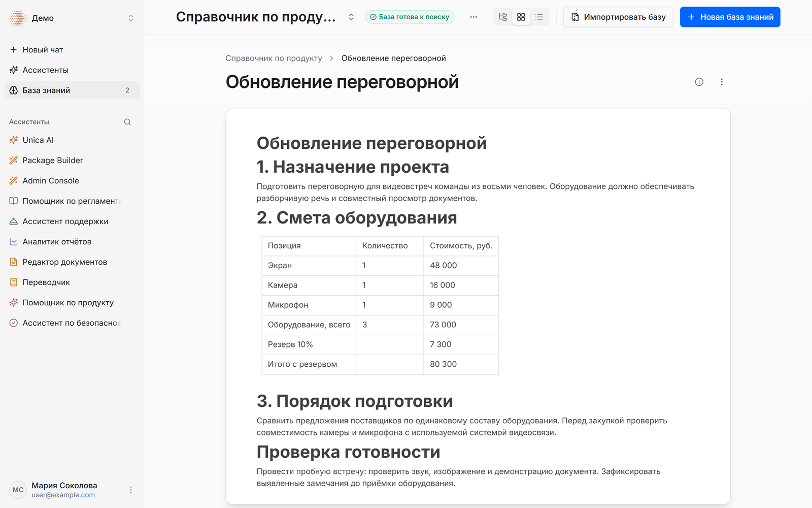
Task: Open Аналитик отчётов assistant
Action: pos(72,242)
